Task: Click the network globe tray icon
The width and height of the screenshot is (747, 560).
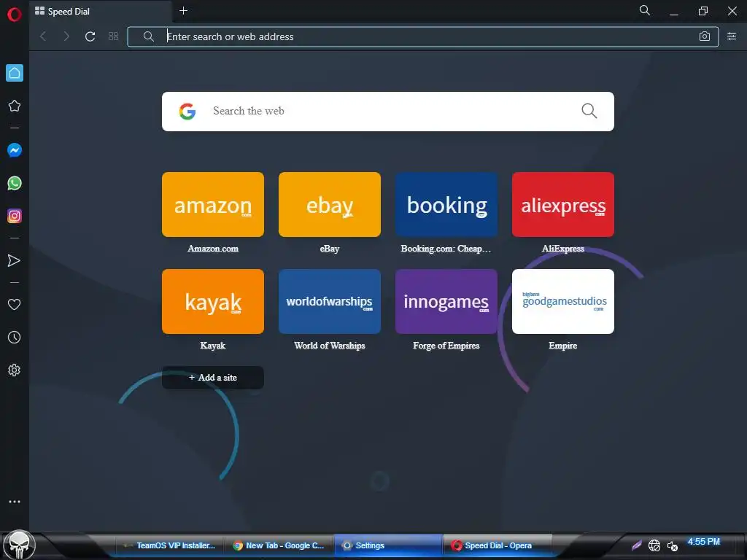Action: coord(654,545)
